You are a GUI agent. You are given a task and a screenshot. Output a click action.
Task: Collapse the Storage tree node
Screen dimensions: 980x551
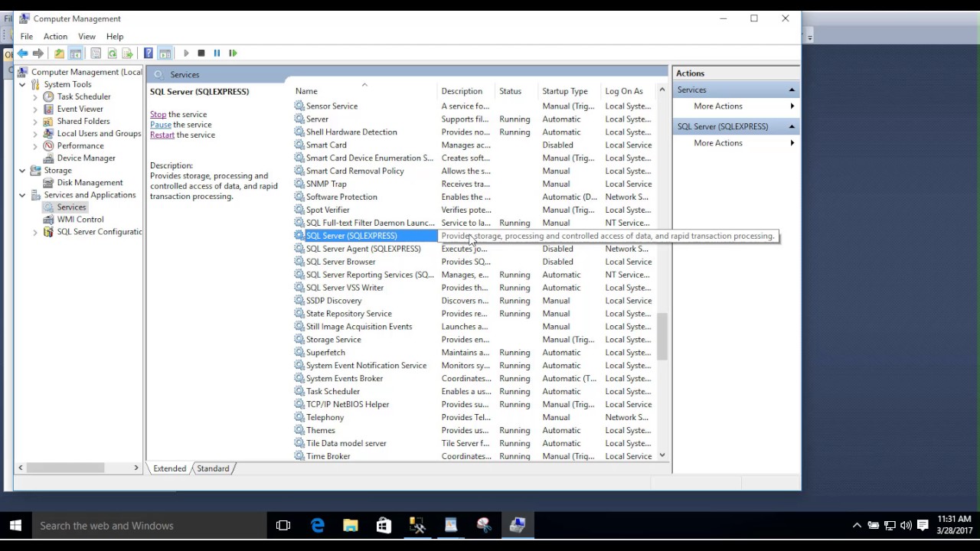pos(22,170)
